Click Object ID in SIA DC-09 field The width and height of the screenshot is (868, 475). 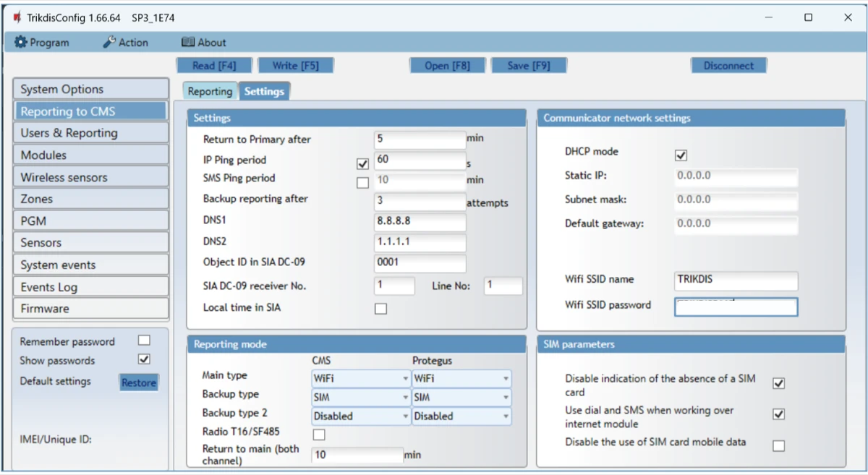pos(420,263)
